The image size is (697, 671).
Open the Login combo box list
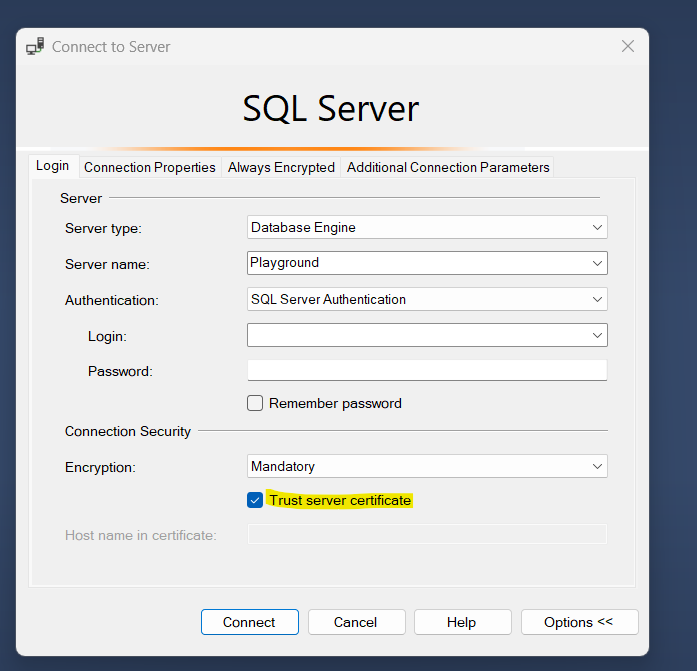coord(597,335)
